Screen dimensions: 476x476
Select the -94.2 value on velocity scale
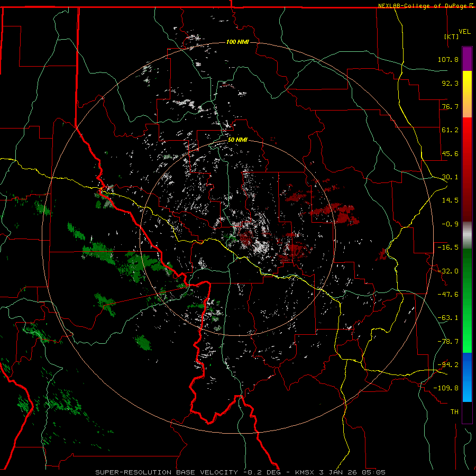(448, 364)
